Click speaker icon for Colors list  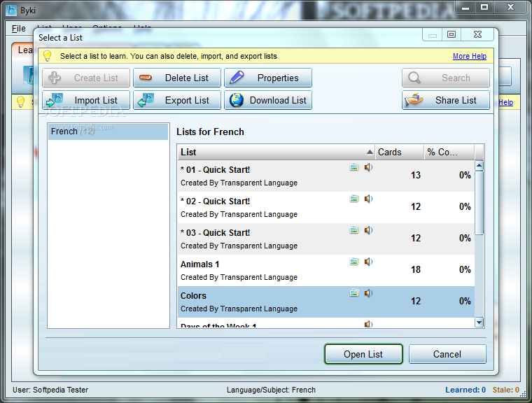pyautogui.click(x=368, y=292)
